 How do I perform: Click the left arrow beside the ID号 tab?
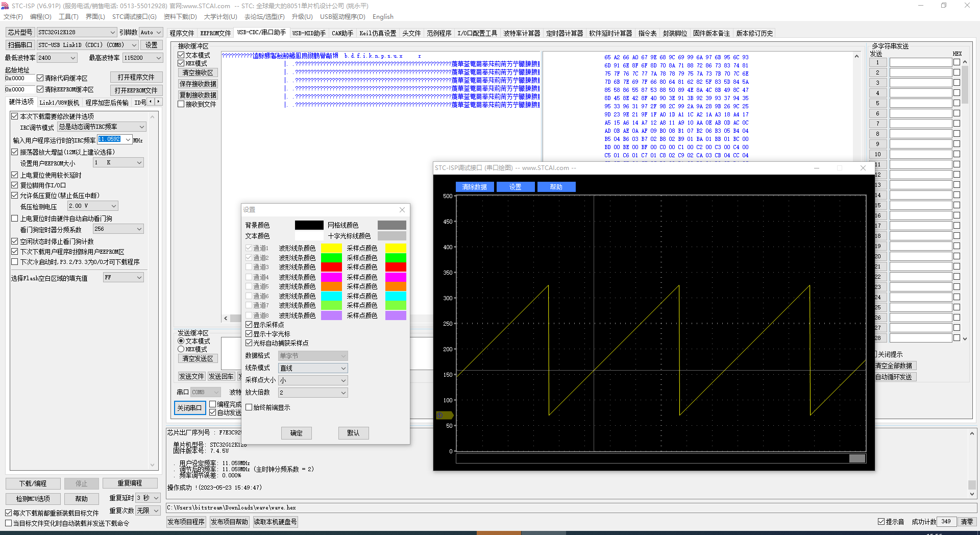pyautogui.click(x=151, y=102)
